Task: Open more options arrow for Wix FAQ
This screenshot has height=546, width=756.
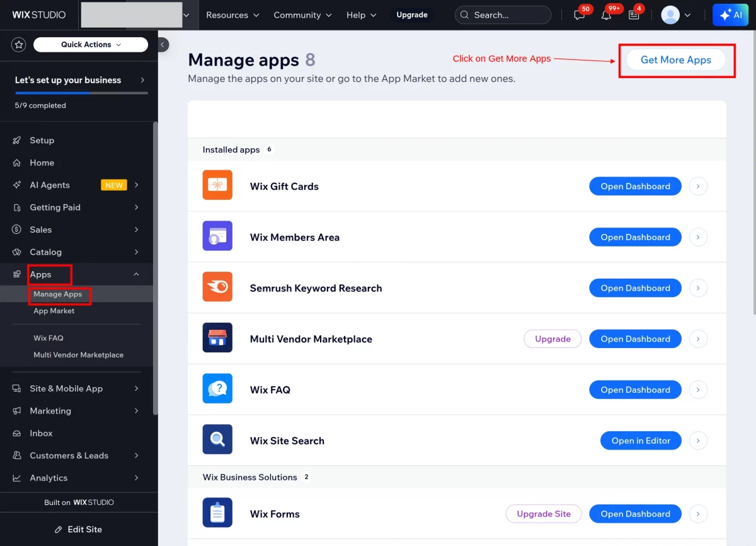Action: [698, 390]
